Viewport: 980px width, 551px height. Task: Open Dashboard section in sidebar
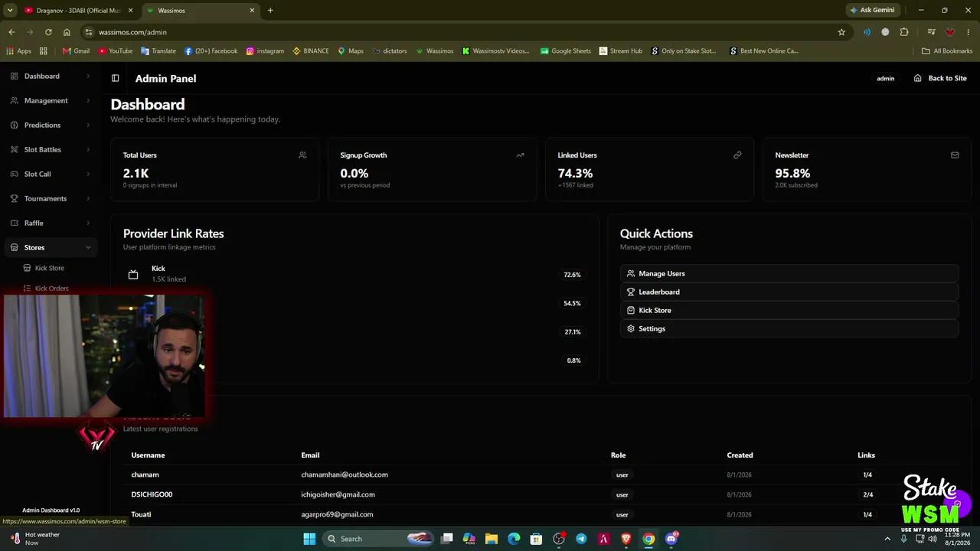[42, 77]
